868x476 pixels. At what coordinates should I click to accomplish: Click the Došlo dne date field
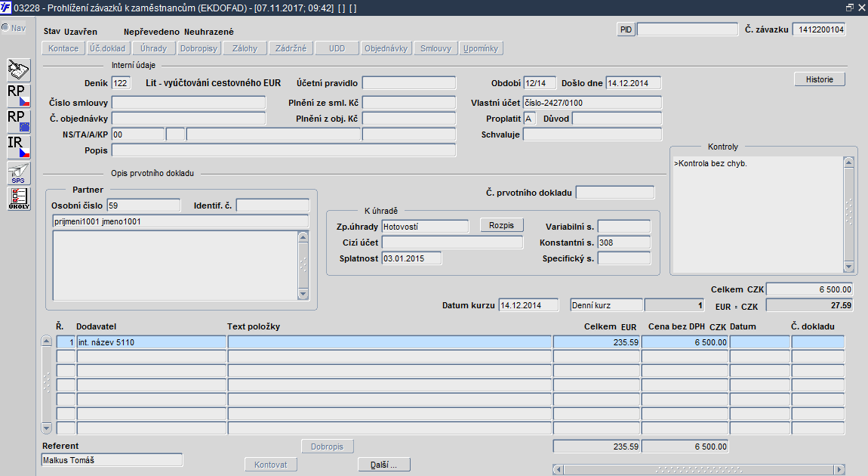[x=633, y=83]
